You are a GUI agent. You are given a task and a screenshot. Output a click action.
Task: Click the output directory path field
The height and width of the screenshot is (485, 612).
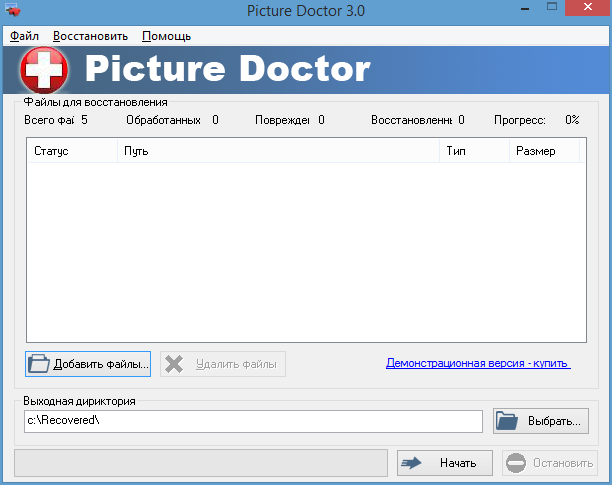coord(254,421)
